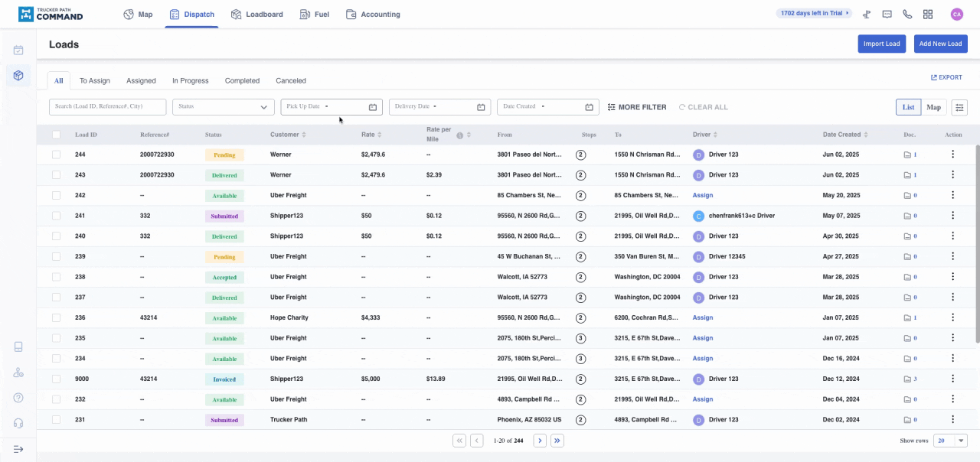
Task: Click the load search input field
Action: point(107,107)
